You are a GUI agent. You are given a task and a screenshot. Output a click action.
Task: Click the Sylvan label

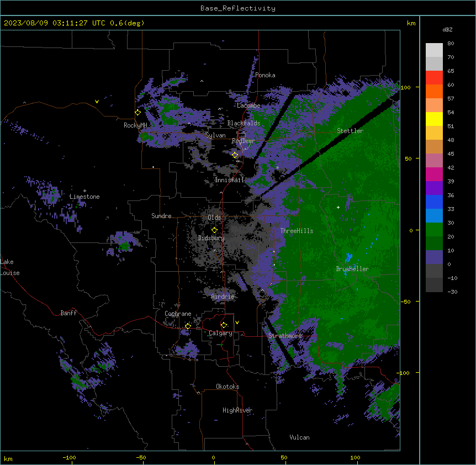[215, 135]
